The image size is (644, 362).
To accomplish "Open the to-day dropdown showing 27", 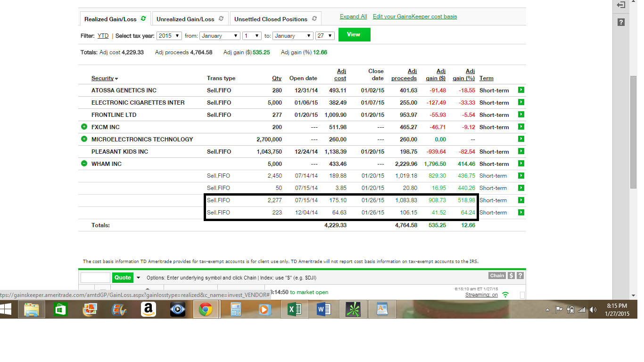I will 324,36.
